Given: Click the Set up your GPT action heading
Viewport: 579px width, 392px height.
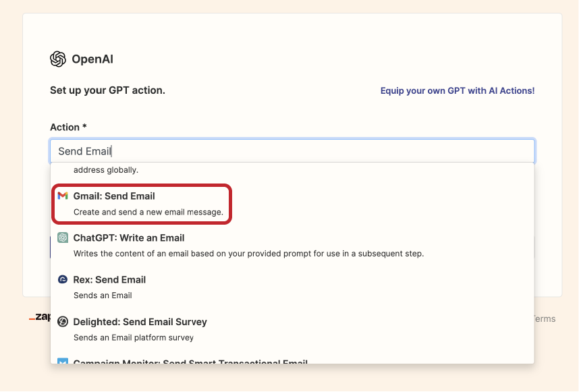Looking at the screenshot, I should coord(107,90).
